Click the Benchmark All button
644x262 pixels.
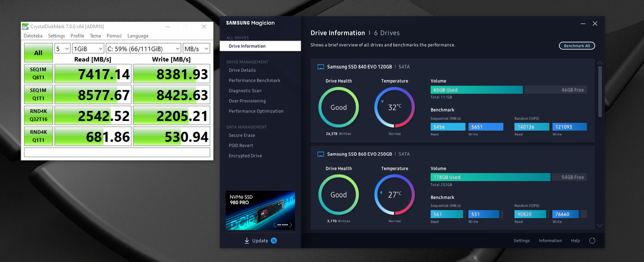577,46
